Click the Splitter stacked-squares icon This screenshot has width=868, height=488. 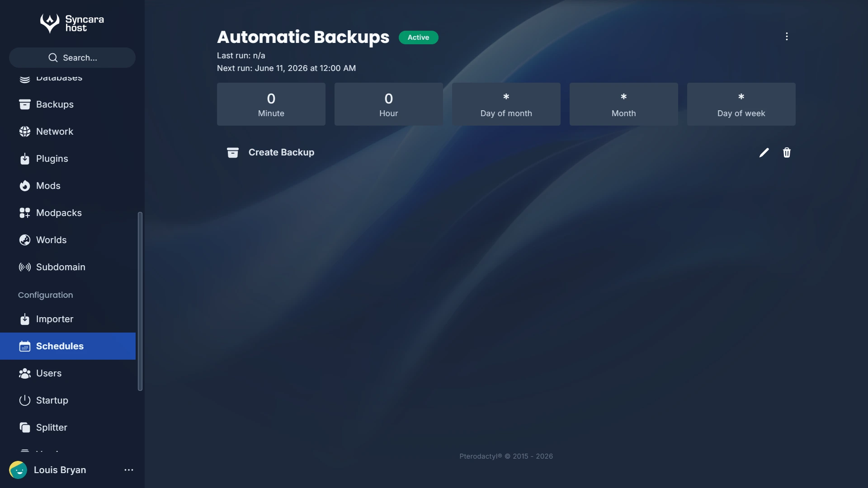point(25,427)
